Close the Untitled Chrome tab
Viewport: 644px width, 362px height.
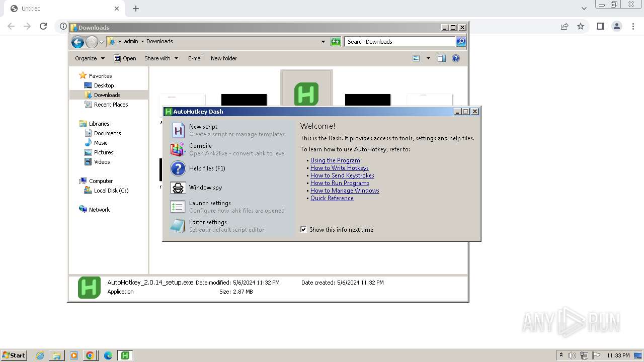point(117,9)
